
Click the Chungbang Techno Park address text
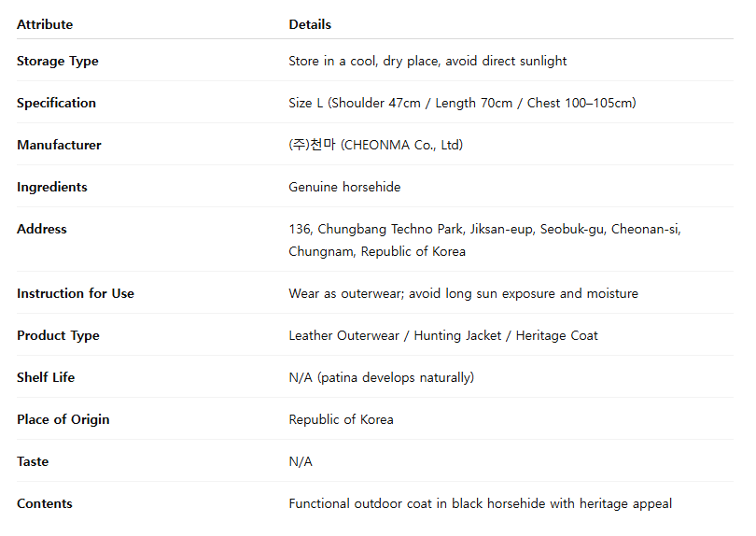484,240
